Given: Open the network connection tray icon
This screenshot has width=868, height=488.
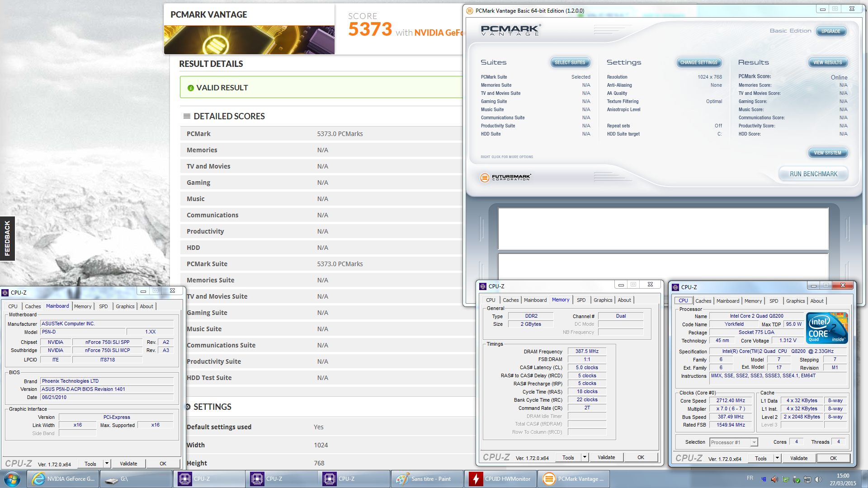Looking at the screenshot, I should 807,479.
